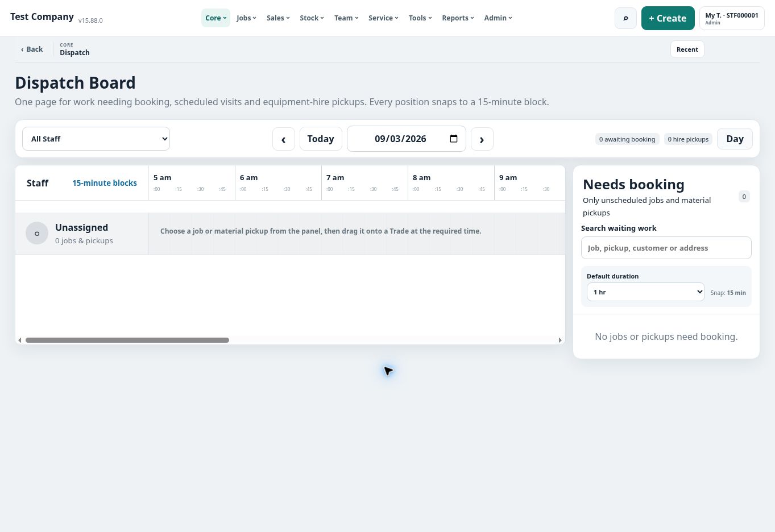
Task: Open the calendar picker icon
Action: pos(454,139)
